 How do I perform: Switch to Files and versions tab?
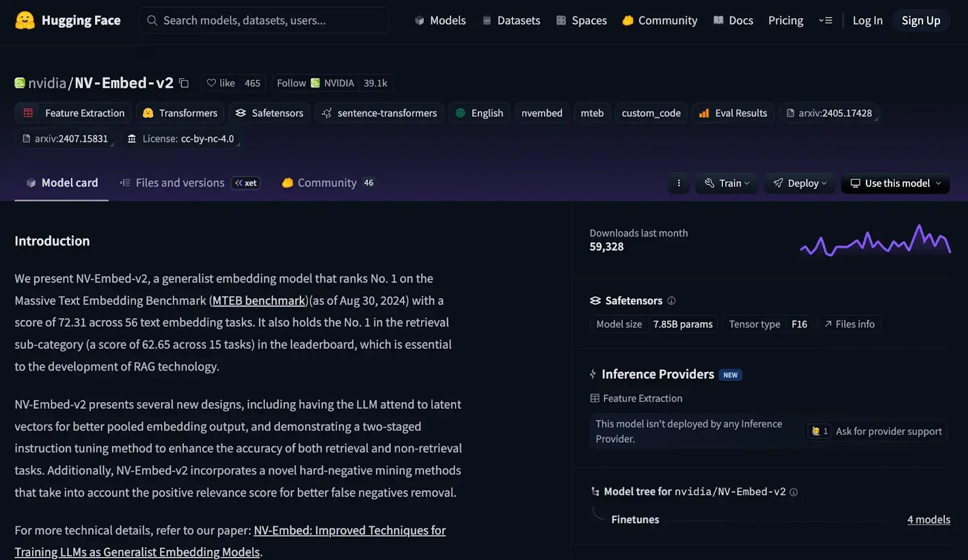tap(180, 183)
